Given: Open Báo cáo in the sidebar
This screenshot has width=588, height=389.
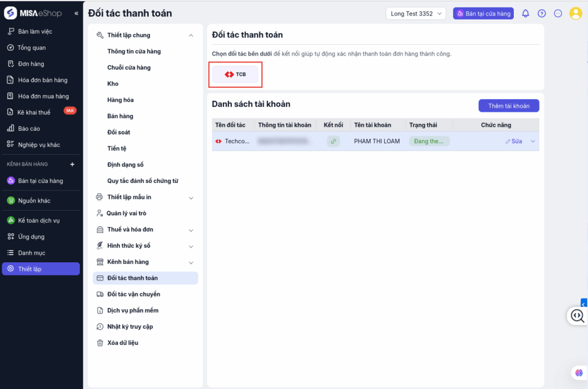Looking at the screenshot, I should [x=29, y=129].
